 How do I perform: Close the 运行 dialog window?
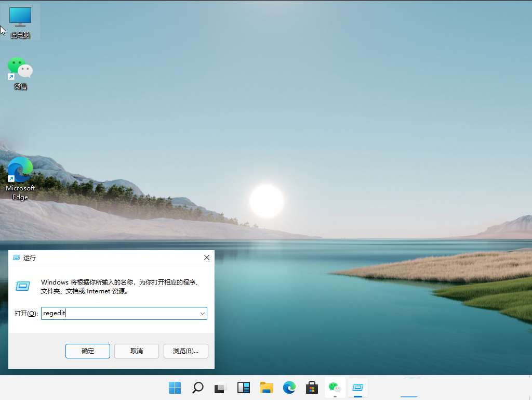(206, 257)
